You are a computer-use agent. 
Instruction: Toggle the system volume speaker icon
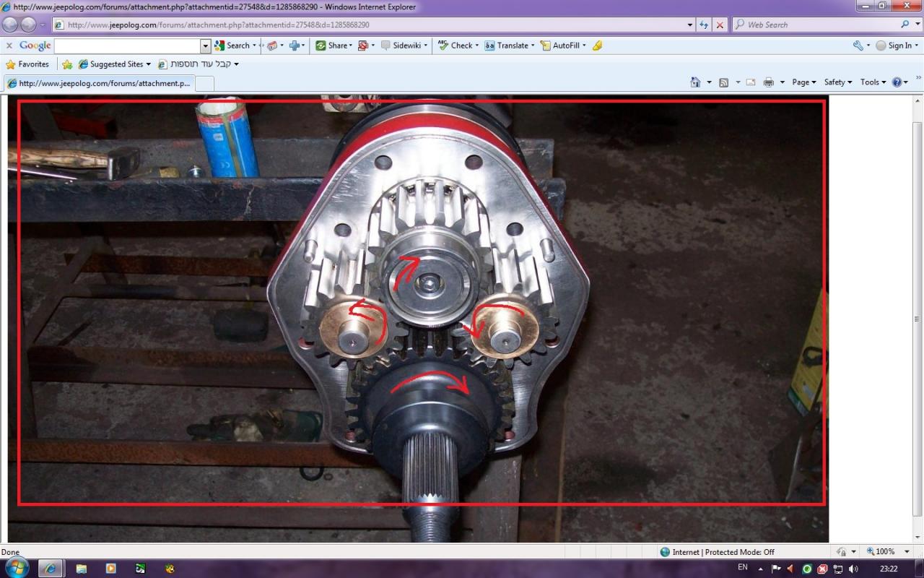[x=853, y=569]
